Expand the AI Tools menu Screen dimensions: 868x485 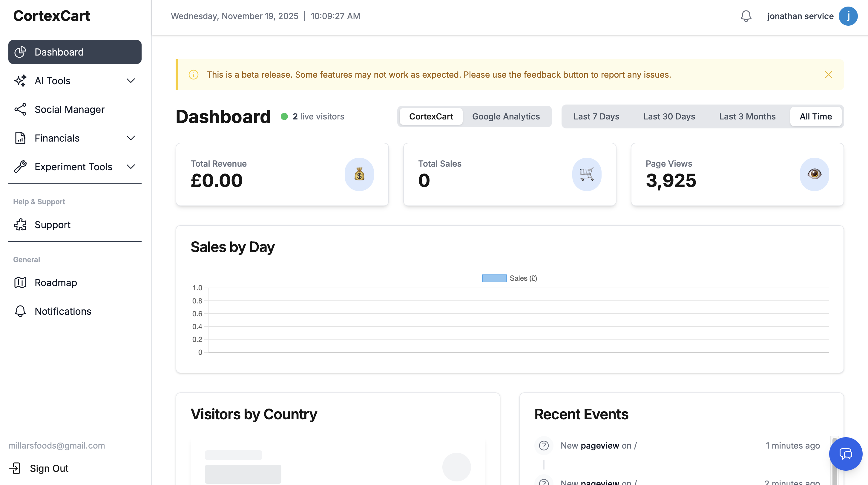click(x=131, y=81)
